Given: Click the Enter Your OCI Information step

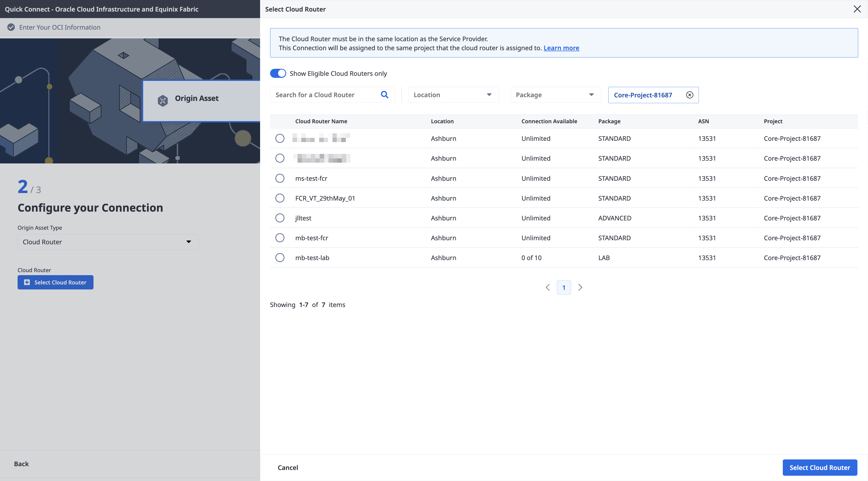Looking at the screenshot, I should 60,27.
